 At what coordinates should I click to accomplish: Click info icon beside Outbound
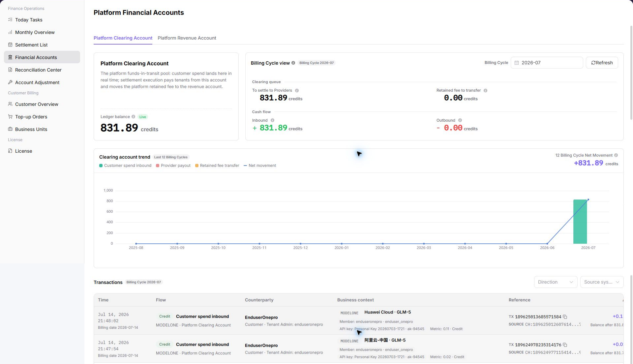click(x=460, y=120)
